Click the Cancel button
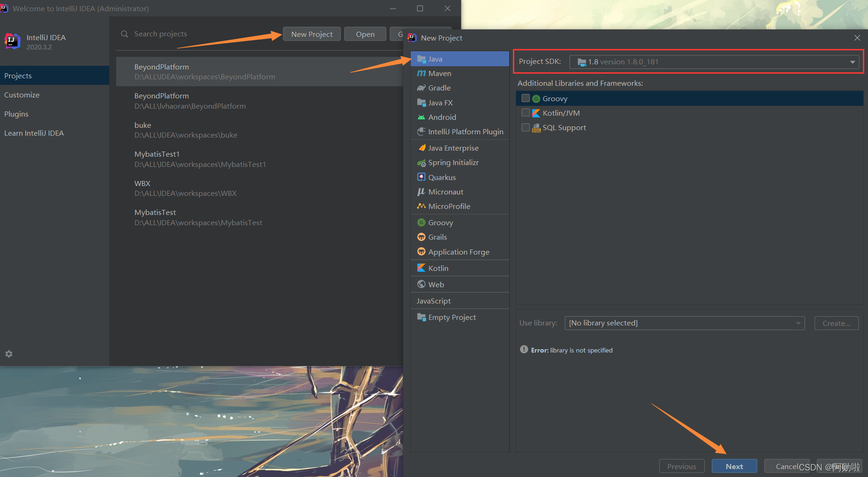The image size is (868, 477). click(x=787, y=466)
